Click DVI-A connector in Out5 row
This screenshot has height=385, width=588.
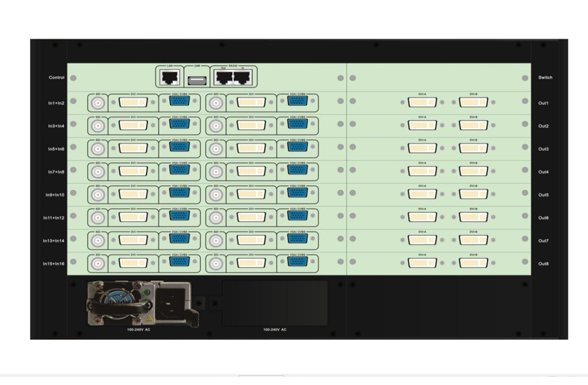pos(422,194)
